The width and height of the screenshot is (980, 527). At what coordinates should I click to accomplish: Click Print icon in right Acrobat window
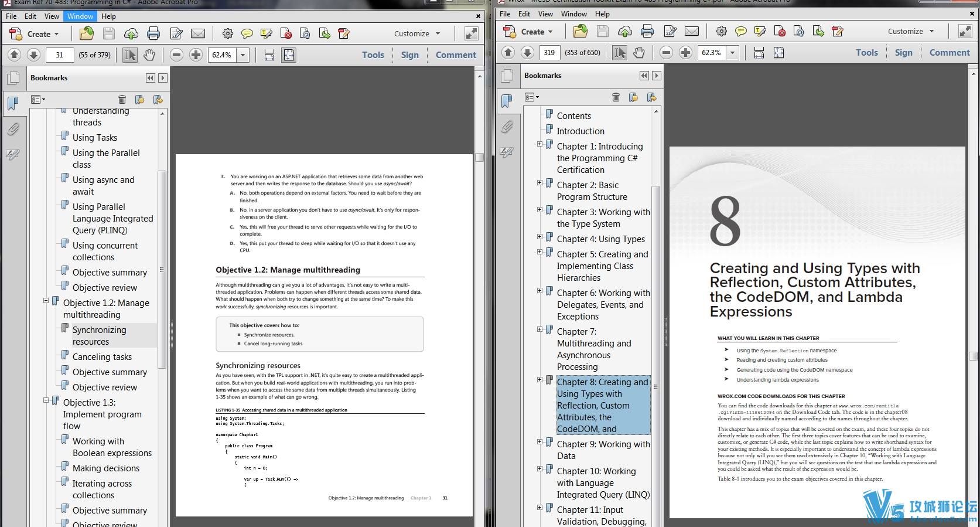pos(647,31)
